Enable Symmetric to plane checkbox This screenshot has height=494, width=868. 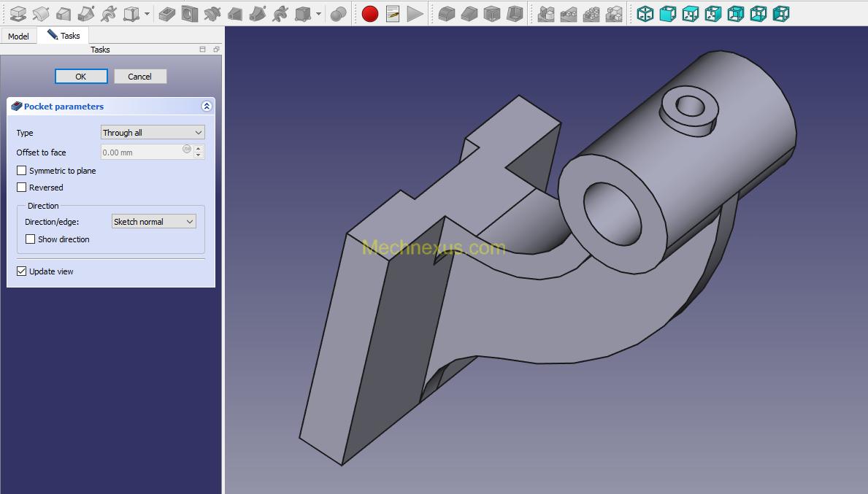tap(22, 171)
